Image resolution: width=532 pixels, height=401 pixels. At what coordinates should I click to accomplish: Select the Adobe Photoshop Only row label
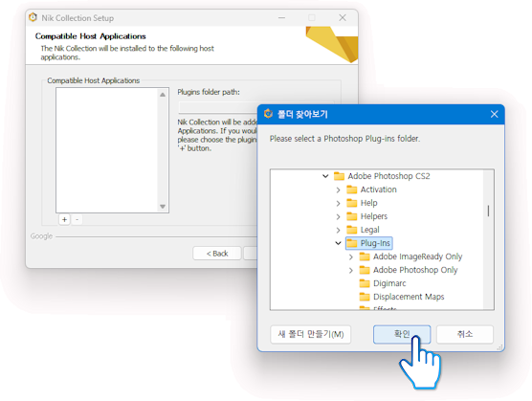pyautogui.click(x=415, y=270)
